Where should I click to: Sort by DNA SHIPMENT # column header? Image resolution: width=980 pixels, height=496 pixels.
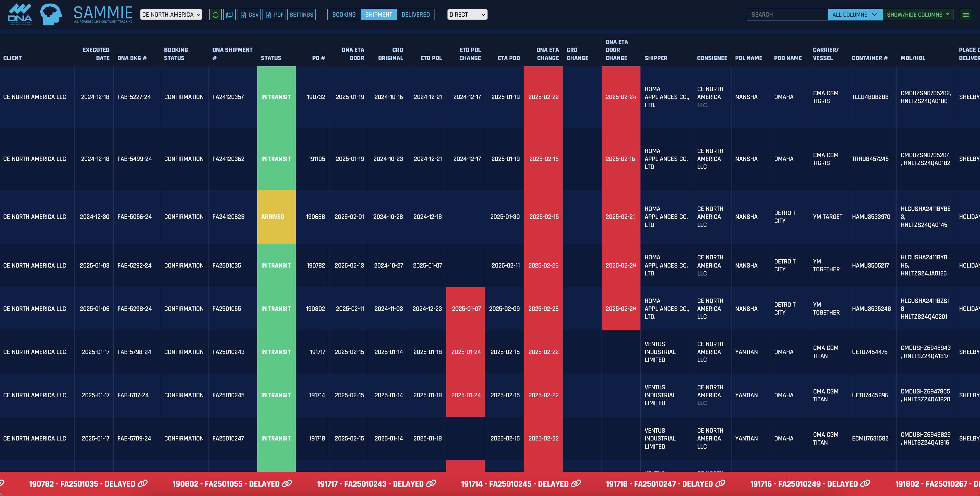pos(232,54)
